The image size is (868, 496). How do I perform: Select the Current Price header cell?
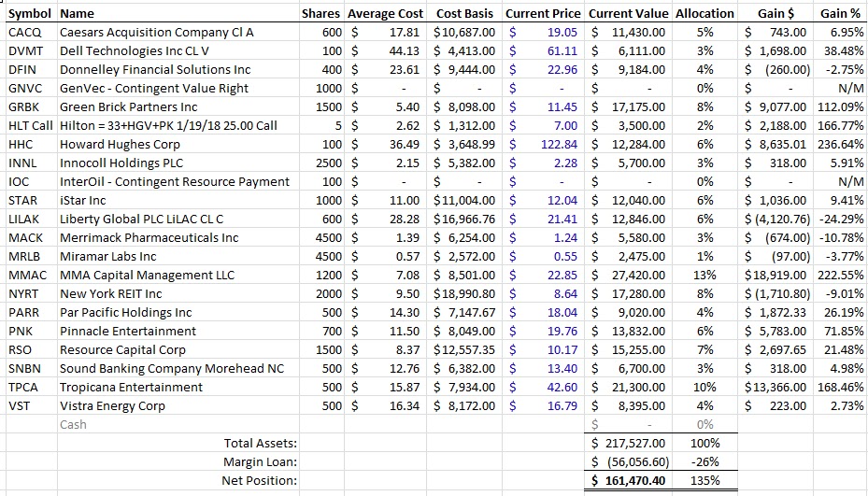point(543,13)
